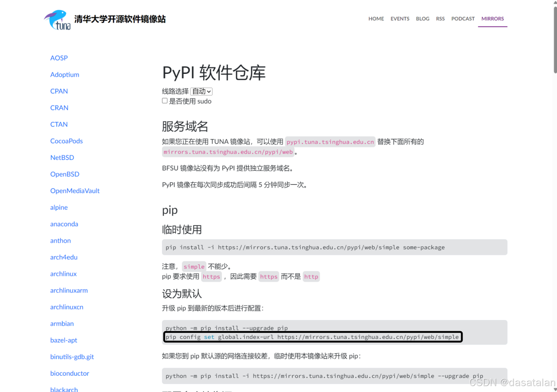This screenshot has width=557, height=392.
Task: Click the python -m pip install --upgrade pip line
Action: click(227, 328)
